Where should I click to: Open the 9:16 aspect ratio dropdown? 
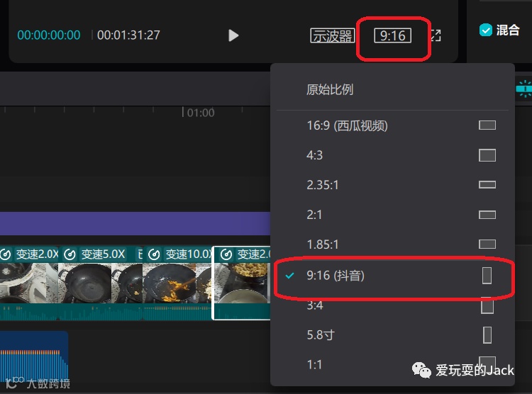click(x=392, y=35)
